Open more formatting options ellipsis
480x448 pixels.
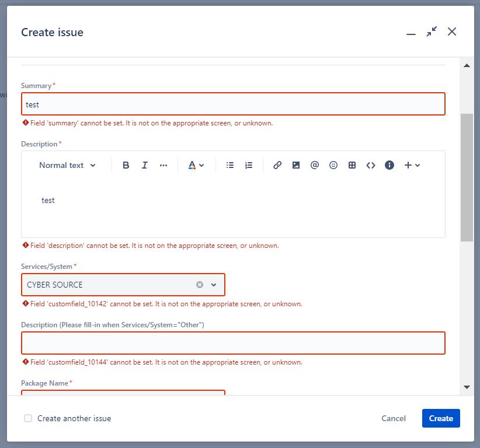pyautogui.click(x=163, y=165)
